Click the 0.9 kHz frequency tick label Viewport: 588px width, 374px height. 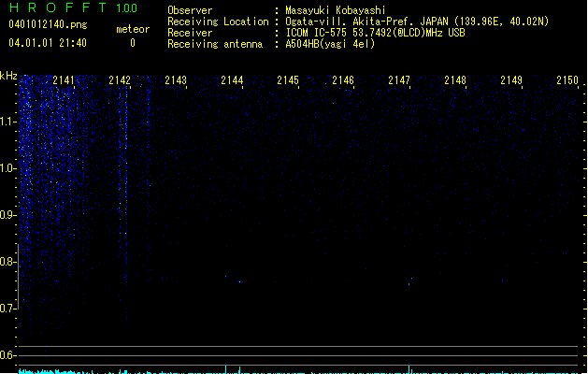[x=7, y=215]
